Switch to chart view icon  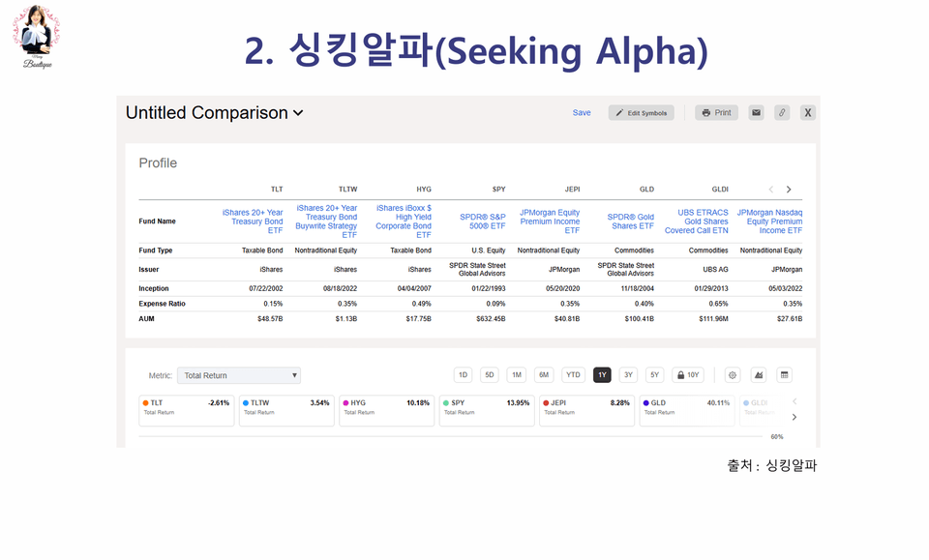point(759,374)
